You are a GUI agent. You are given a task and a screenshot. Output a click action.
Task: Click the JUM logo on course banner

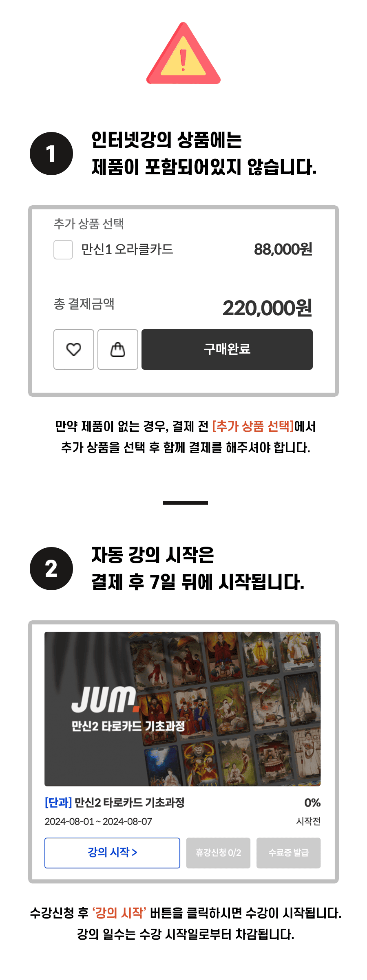(x=105, y=699)
